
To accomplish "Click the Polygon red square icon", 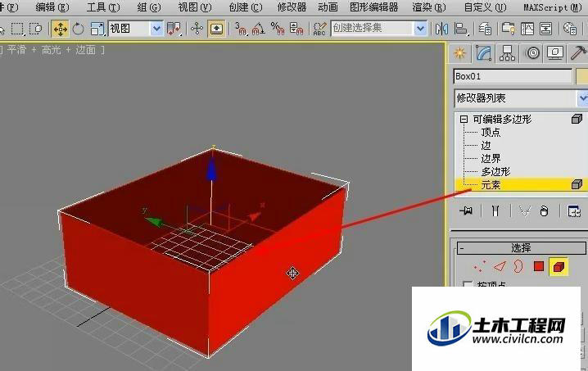I will tap(539, 266).
